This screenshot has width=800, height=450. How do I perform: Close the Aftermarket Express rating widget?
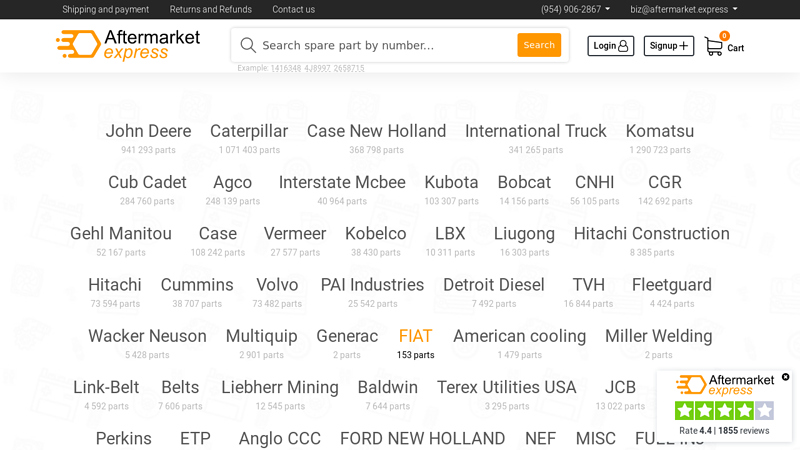[786, 377]
